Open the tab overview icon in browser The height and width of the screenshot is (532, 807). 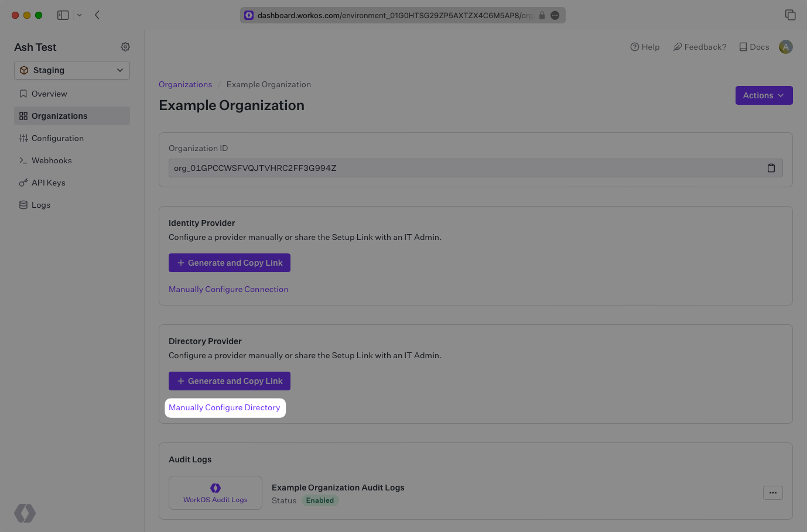(x=790, y=15)
